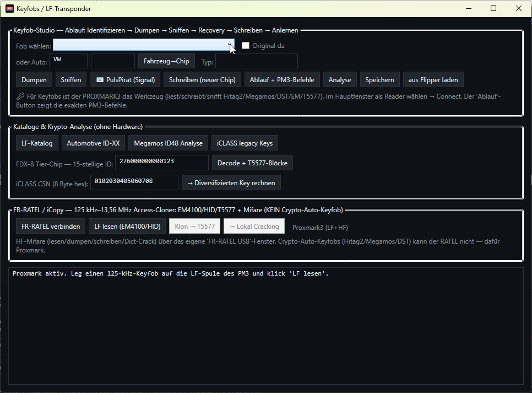Image resolution: width=532 pixels, height=393 pixels.
Task: Click the Lokal Cracking button
Action: click(254, 226)
